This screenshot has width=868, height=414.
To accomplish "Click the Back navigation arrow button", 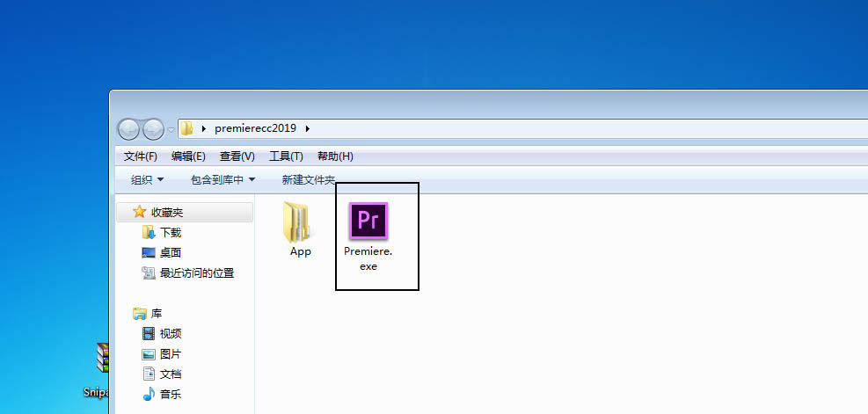I will point(129,129).
